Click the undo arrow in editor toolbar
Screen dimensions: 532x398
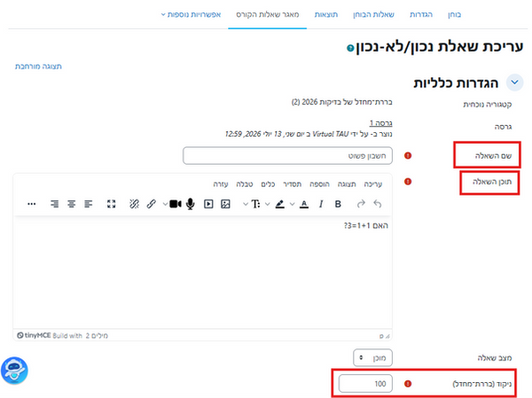(x=378, y=204)
